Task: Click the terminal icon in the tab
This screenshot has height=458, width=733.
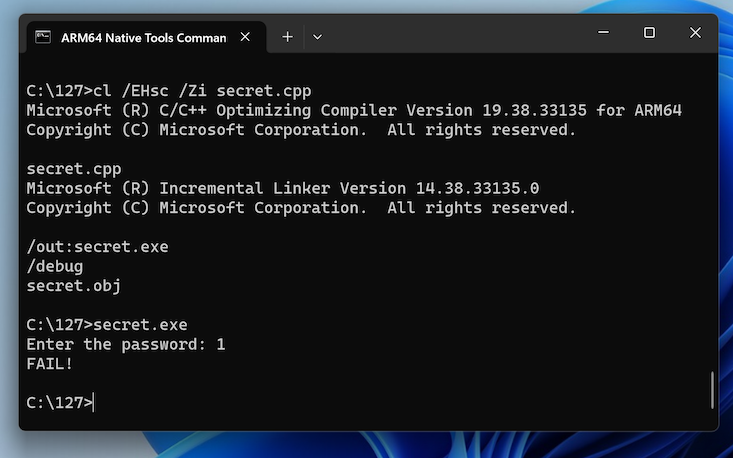Action: (43, 37)
